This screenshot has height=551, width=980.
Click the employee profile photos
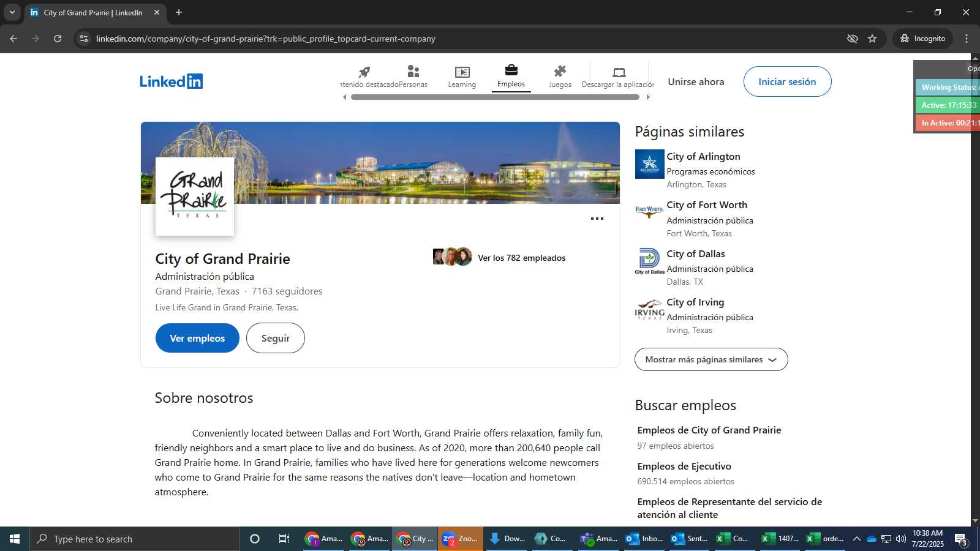452,257
